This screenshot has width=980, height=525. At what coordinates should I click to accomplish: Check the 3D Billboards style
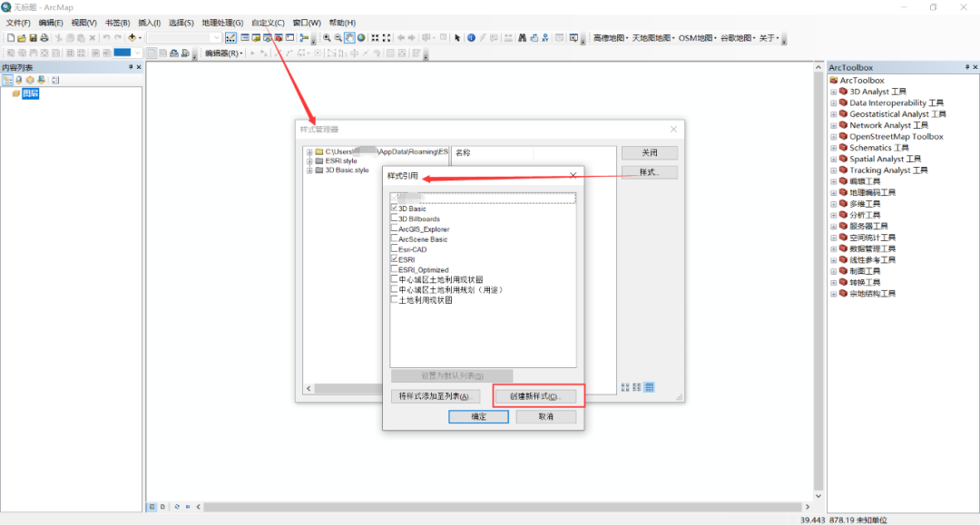395,218
